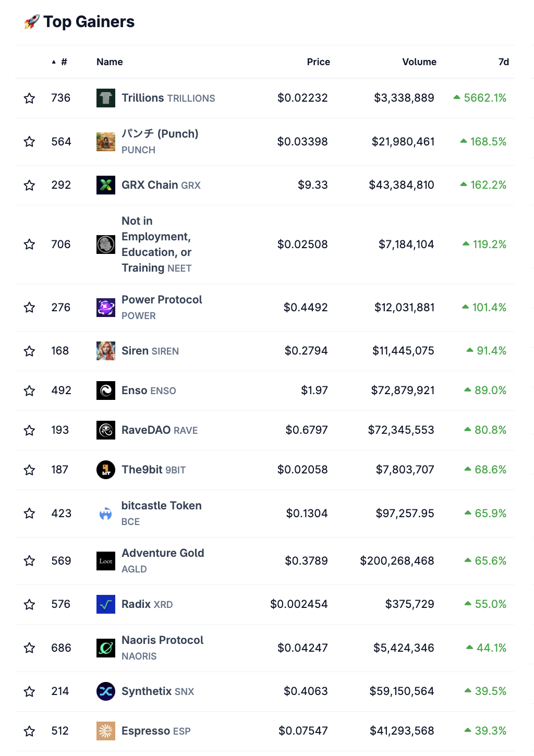
Task: Sort by Name column header
Action: click(x=110, y=62)
